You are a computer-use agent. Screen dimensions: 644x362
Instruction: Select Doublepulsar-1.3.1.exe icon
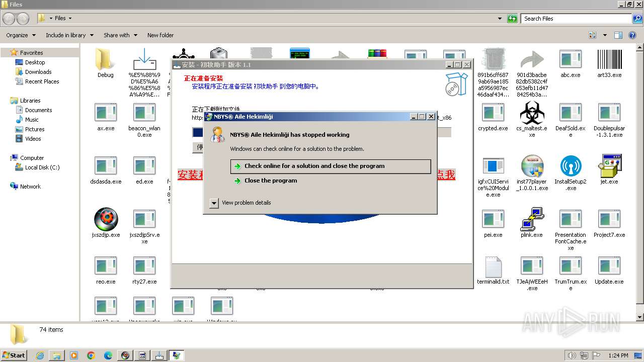pos(609,113)
